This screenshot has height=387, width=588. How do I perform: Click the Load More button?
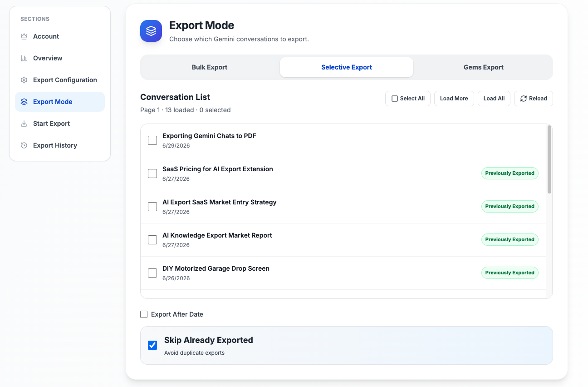click(x=454, y=99)
